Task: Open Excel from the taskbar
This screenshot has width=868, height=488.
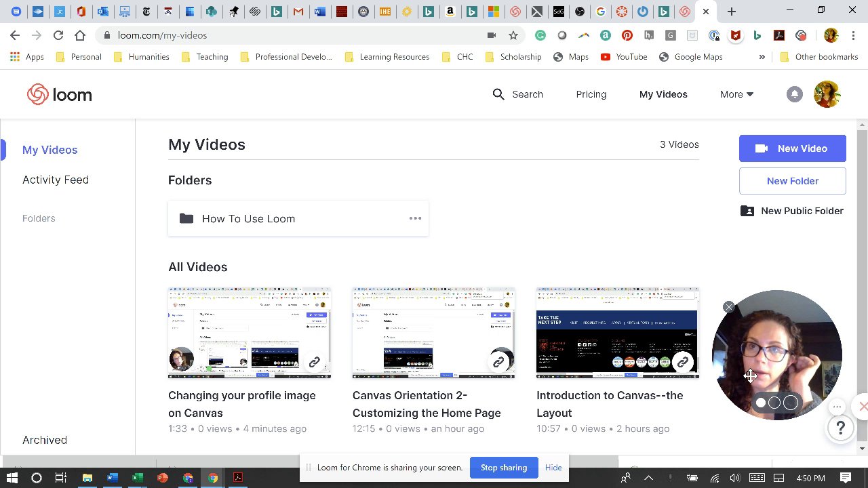Action: pos(137,478)
